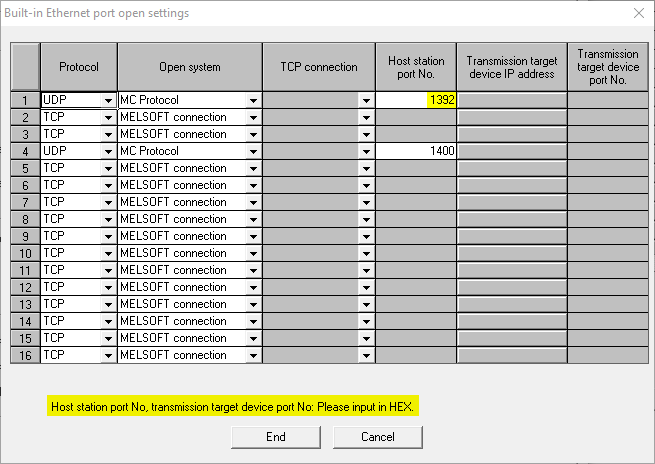Select Host station port field with 1400
Image resolution: width=655 pixels, height=464 pixels.
pyautogui.click(x=416, y=151)
